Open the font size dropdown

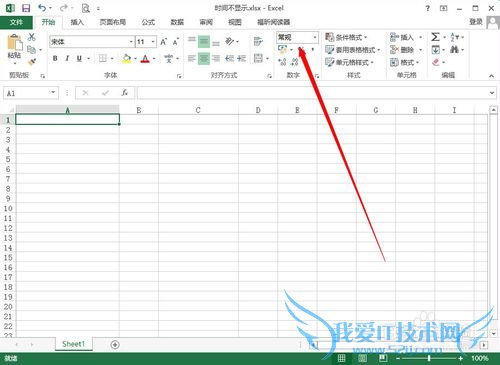(x=153, y=42)
